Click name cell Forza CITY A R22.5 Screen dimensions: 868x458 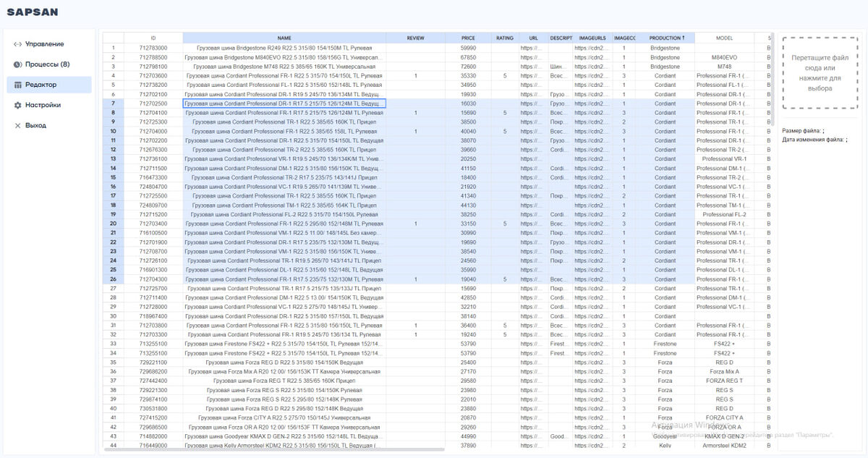click(x=284, y=418)
